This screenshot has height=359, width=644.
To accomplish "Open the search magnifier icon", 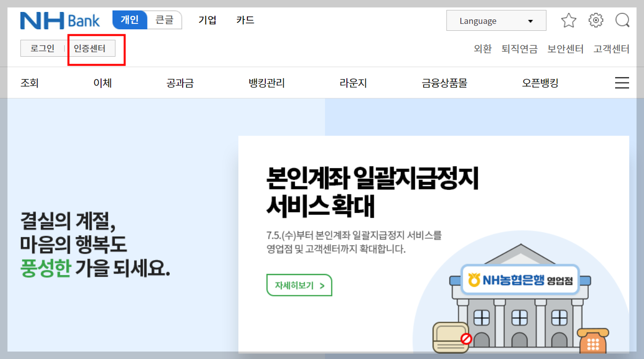I will pos(623,20).
